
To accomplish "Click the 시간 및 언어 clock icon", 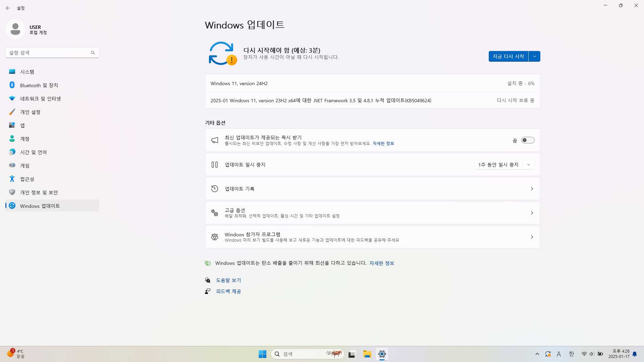I will (12, 152).
